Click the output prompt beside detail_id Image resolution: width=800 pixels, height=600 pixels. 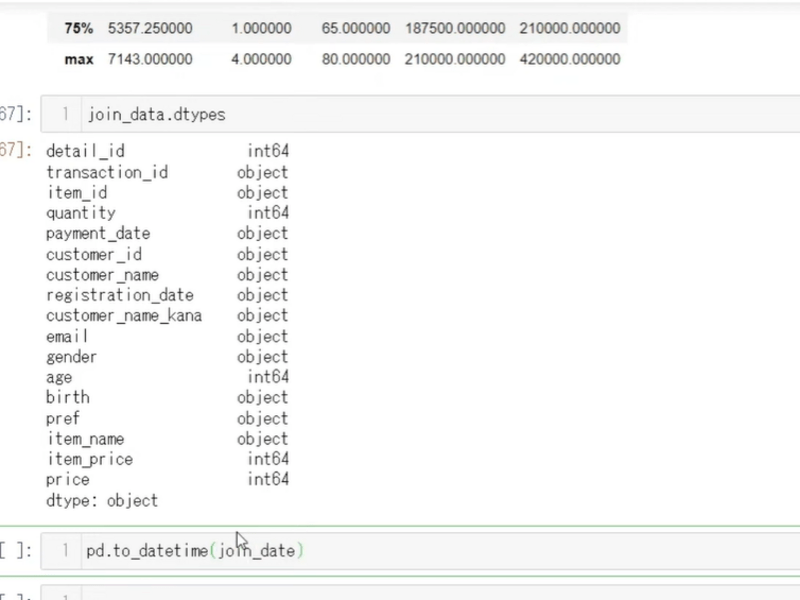click(16, 151)
